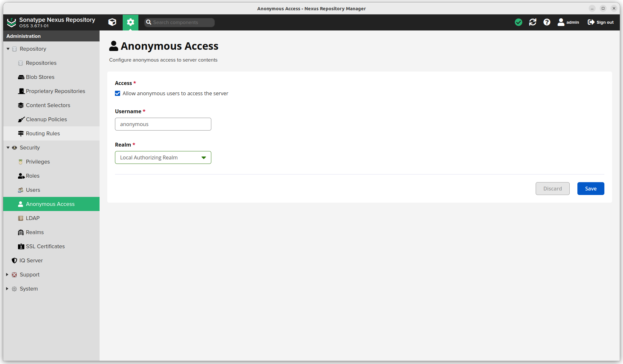Collapse the Security tree section
The height and width of the screenshot is (364, 623).
(8, 148)
